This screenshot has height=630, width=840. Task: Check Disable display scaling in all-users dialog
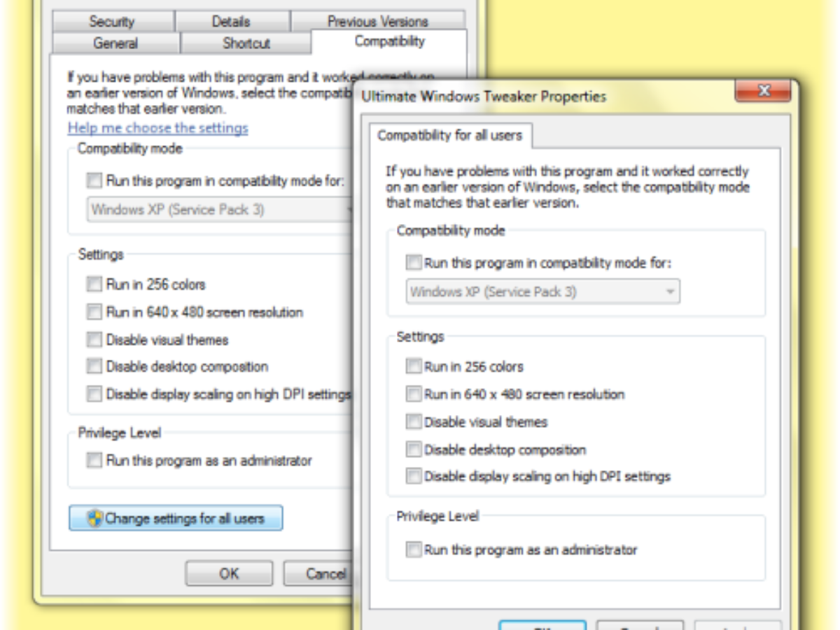(414, 477)
